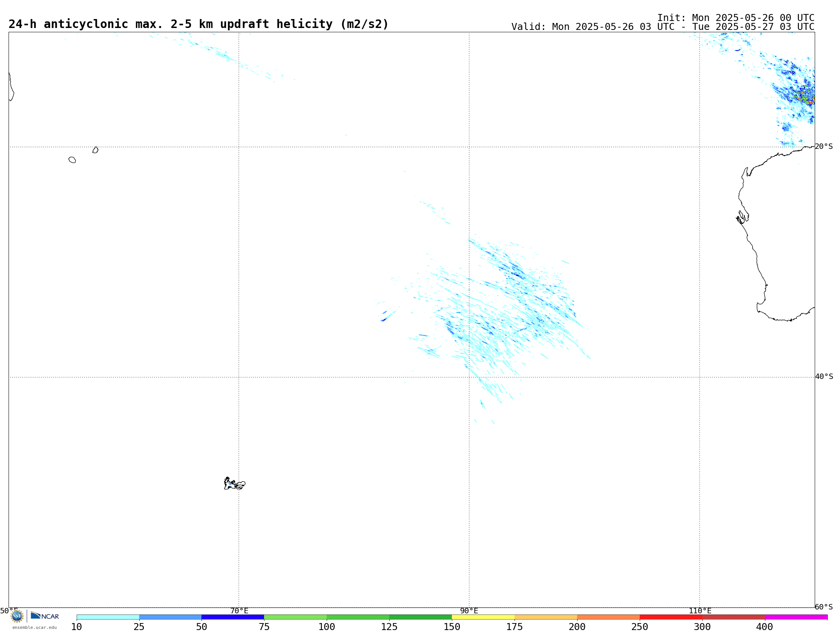This screenshot has width=840, height=632.
Task: Click the colorbar value 50
Action: pos(201,627)
